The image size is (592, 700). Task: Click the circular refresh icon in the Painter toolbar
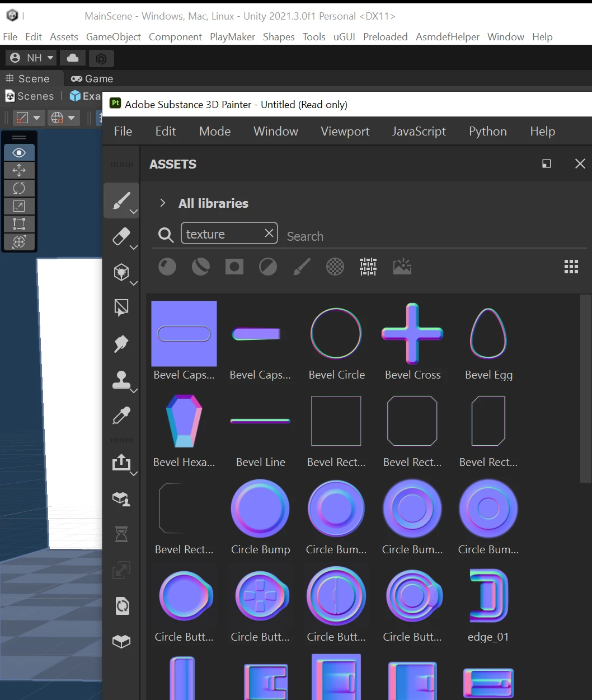[122, 606]
